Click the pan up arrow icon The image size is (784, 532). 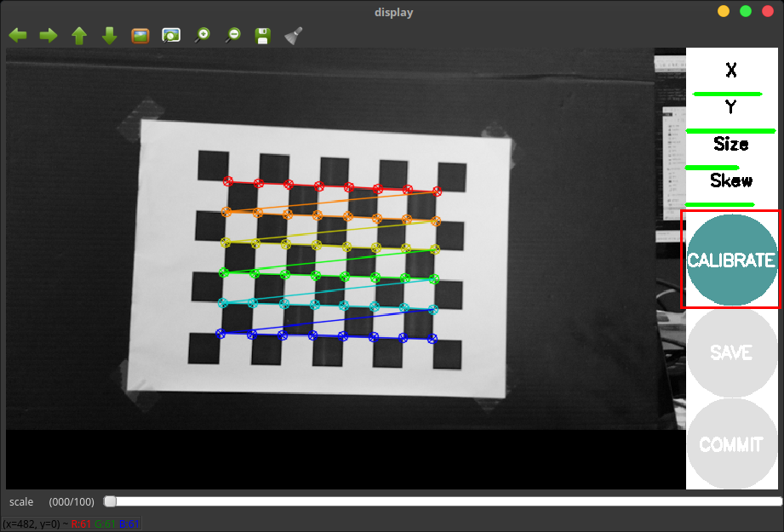pos(79,36)
